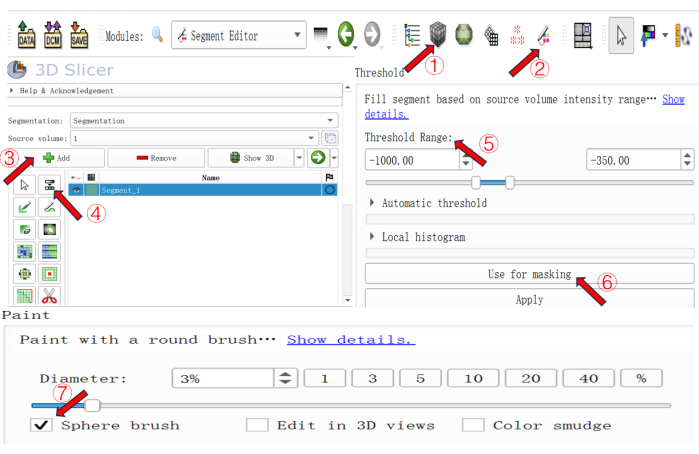
Task: Set brush diameter preset to 5
Action: (x=420, y=378)
